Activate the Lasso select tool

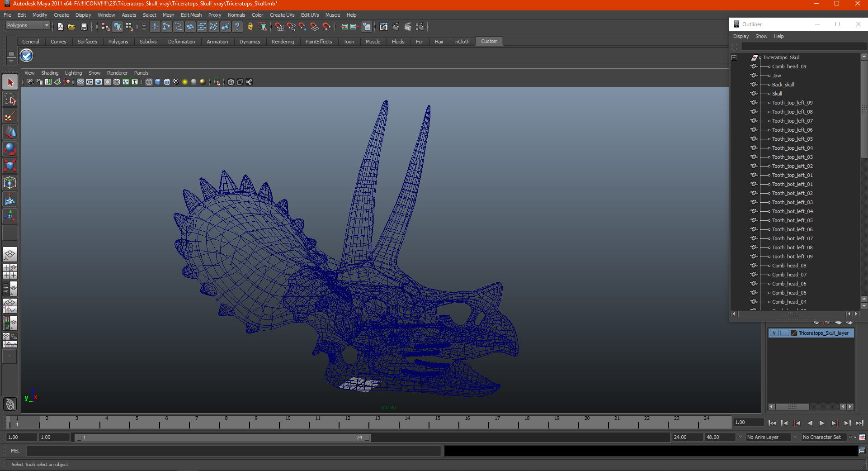pos(10,99)
